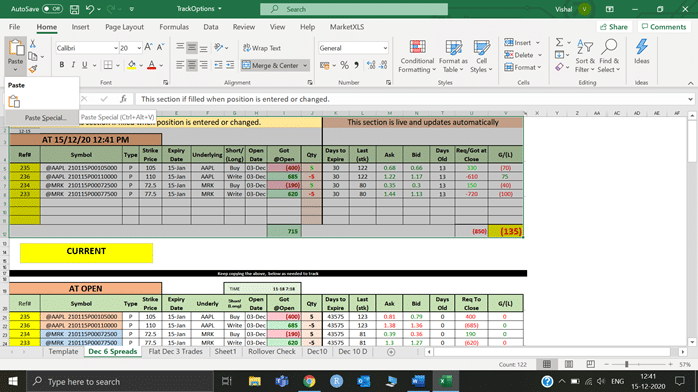Select the Rollover Check sheet tab
This screenshot has width=698, height=392.
tap(272, 352)
